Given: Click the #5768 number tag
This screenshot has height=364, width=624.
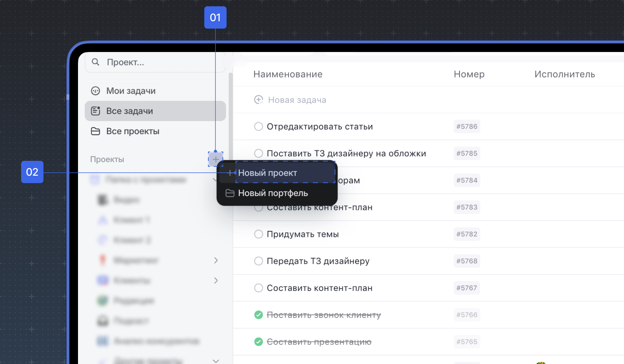Looking at the screenshot, I should [467, 261].
